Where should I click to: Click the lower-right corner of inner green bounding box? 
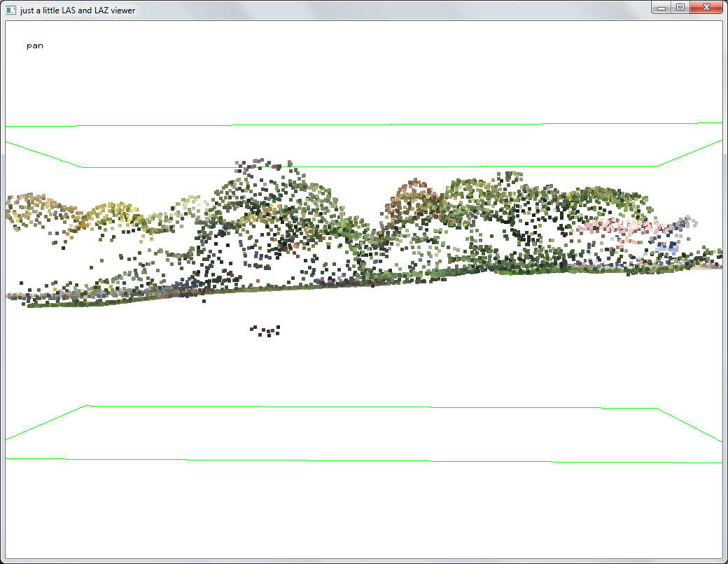click(x=657, y=408)
